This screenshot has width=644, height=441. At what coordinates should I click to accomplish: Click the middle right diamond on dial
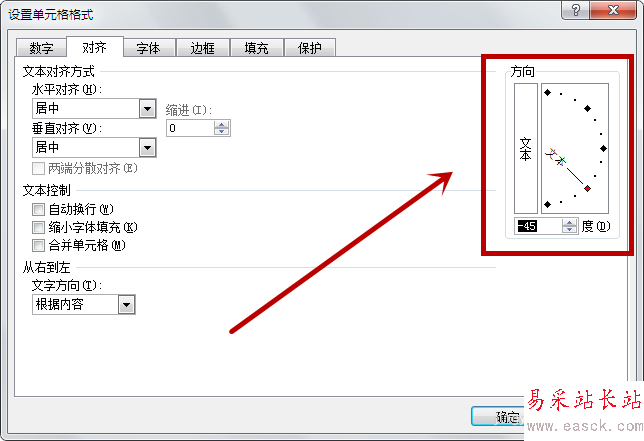click(x=603, y=148)
